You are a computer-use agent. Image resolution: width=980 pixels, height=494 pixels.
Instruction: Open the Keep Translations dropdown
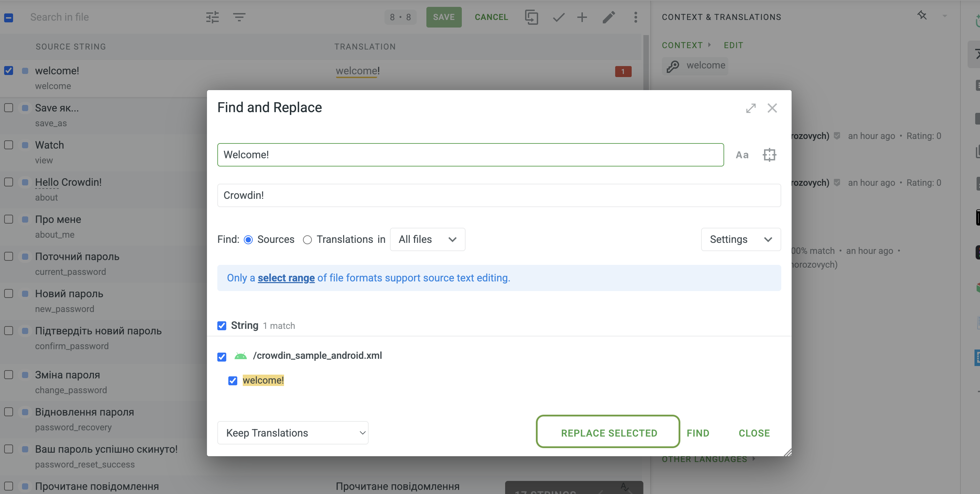click(293, 433)
